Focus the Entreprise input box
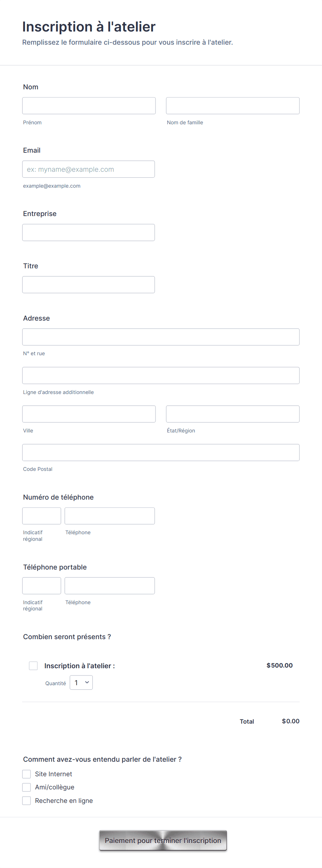 [88, 232]
